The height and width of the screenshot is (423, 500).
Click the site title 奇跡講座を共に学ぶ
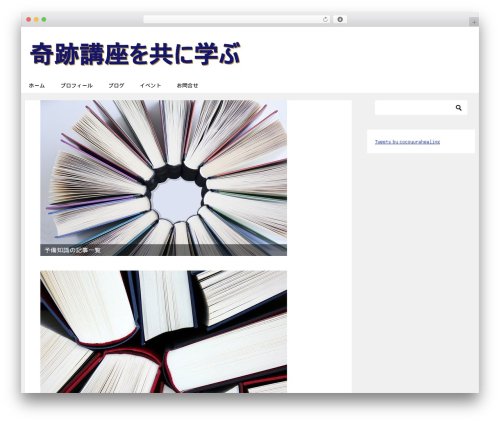[x=135, y=54]
